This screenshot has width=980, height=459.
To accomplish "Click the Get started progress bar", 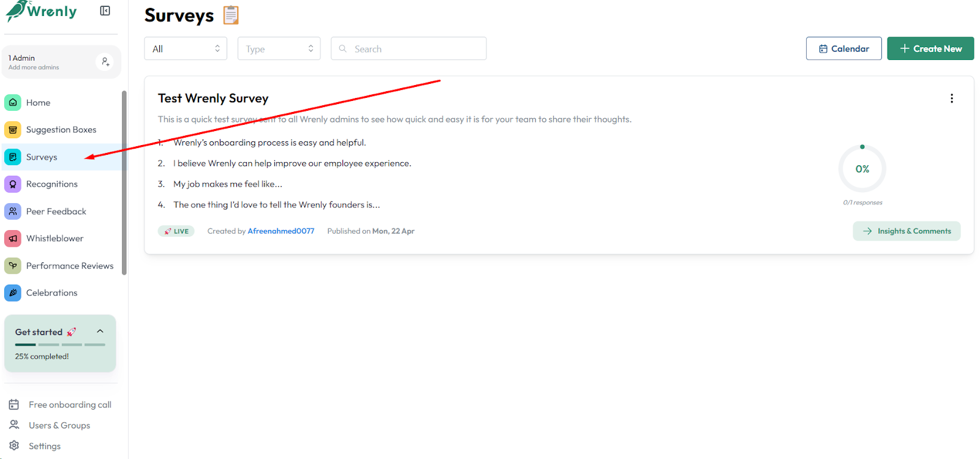I will coord(60,345).
